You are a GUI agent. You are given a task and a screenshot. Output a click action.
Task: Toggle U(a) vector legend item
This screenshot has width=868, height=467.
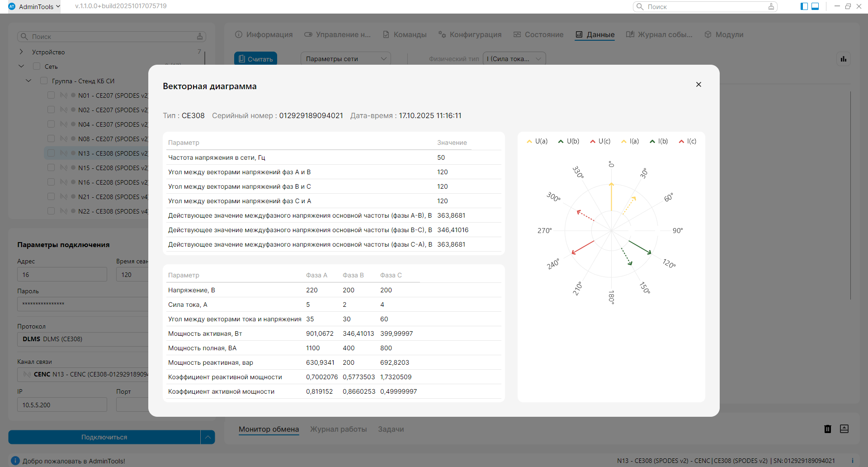click(x=537, y=141)
